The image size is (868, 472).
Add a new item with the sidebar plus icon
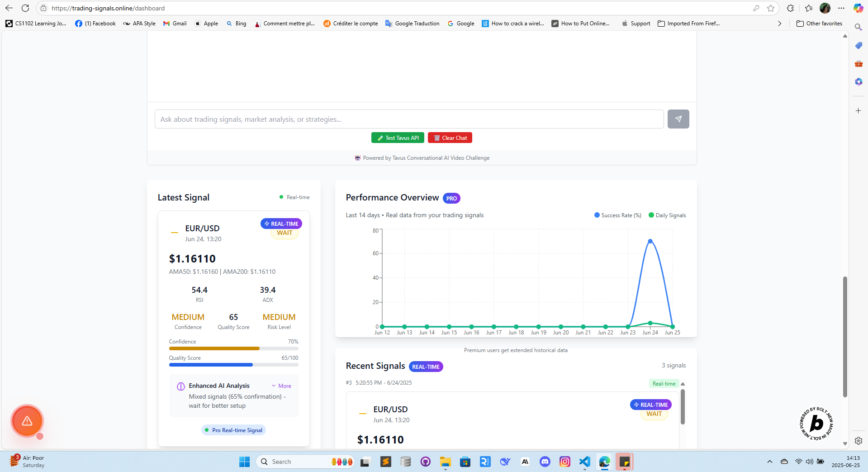pyautogui.click(x=858, y=110)
